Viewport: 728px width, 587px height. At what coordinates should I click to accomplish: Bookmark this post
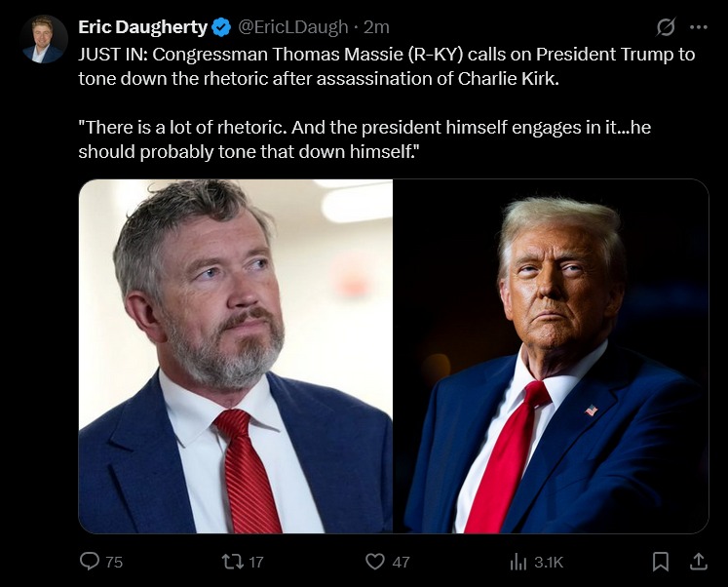pos(660,561)
